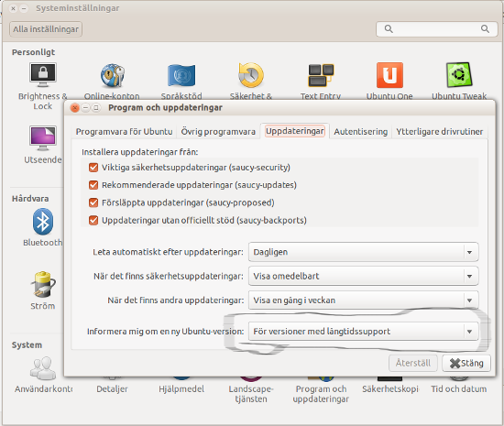Select the Uppdateringar tab
The width and height of the screenshot is (504, 426).
pyautogui.click(x=295, y=131)
